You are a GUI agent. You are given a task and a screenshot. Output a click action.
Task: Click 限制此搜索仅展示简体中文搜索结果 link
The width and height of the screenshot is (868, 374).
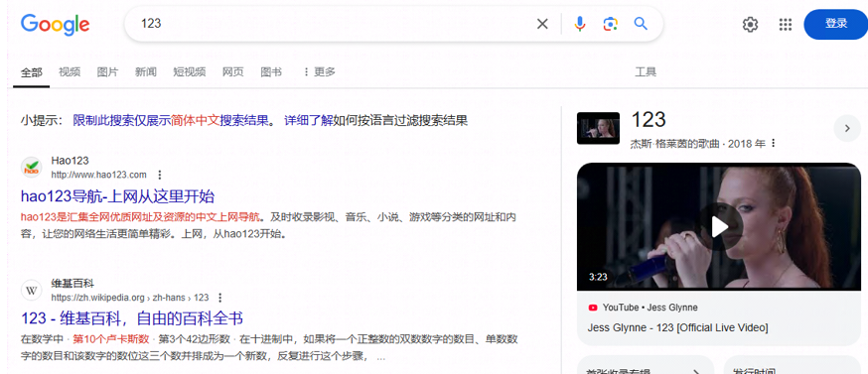(171, 120)
